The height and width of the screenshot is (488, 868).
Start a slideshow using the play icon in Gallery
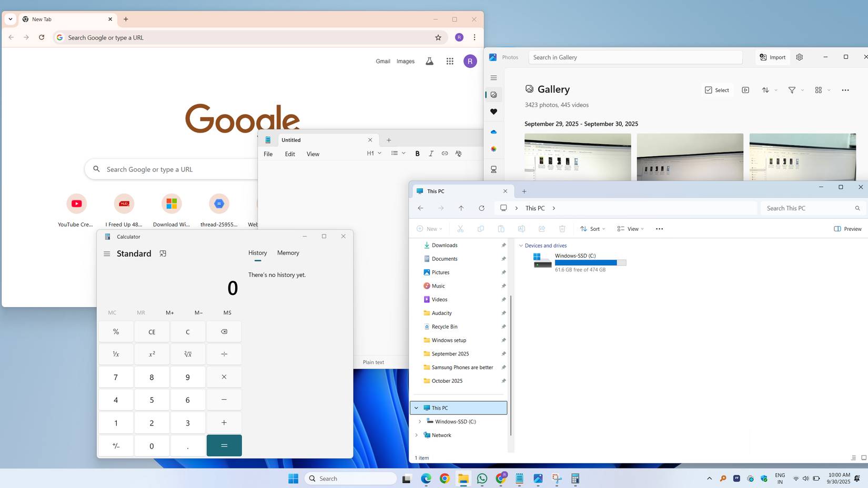(745, 90)
